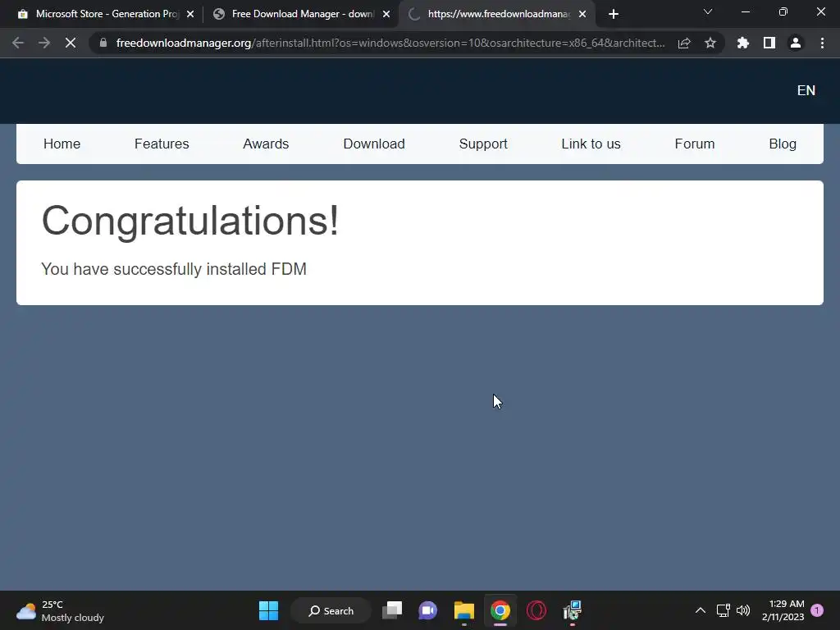Show hidden system tray icons
This screenshot has width=840, height=630.
pyautogui.click(x=701, y=610)
